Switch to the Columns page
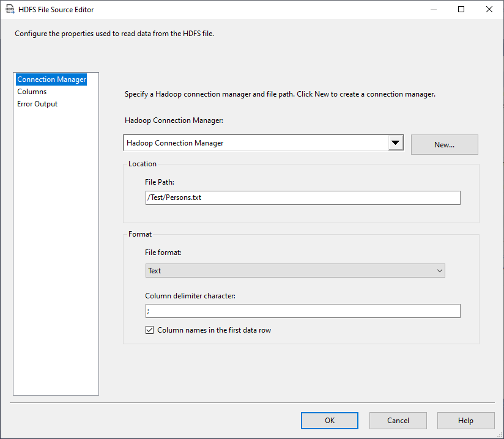 tap(32, 91)
